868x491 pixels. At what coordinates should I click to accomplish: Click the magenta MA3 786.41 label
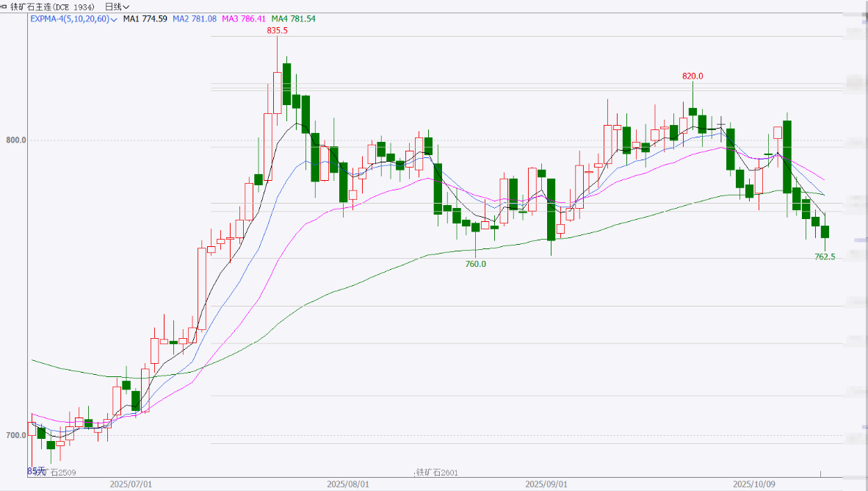[x=244, y=18]
